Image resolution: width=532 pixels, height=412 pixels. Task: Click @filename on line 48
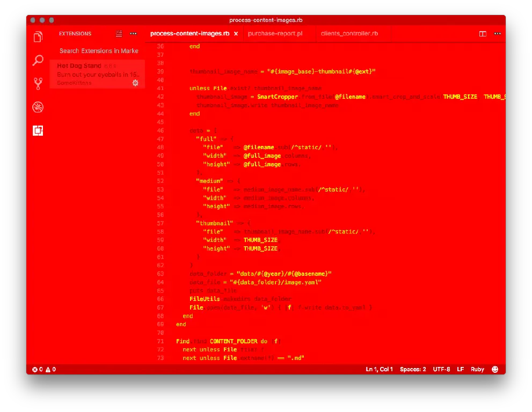click(x=259, y=147)
